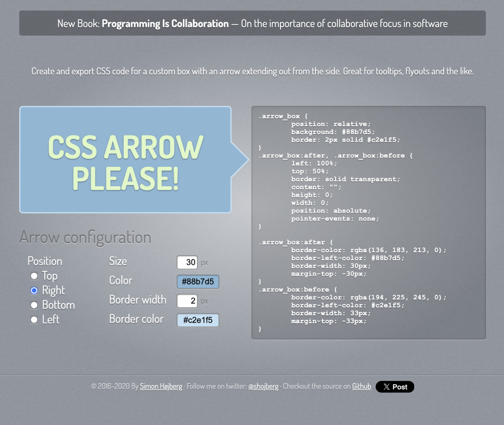Visit the @shojberg Twitter link

(263, 386)
